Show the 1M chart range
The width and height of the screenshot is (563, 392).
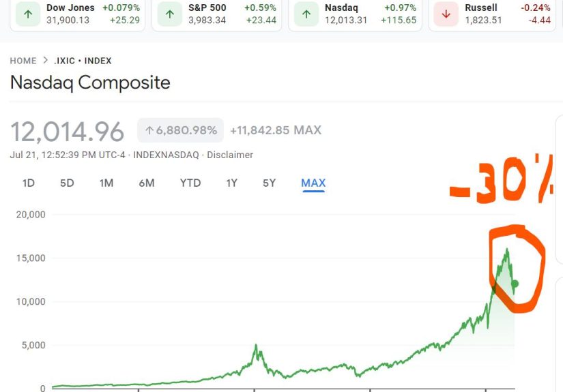106,183
